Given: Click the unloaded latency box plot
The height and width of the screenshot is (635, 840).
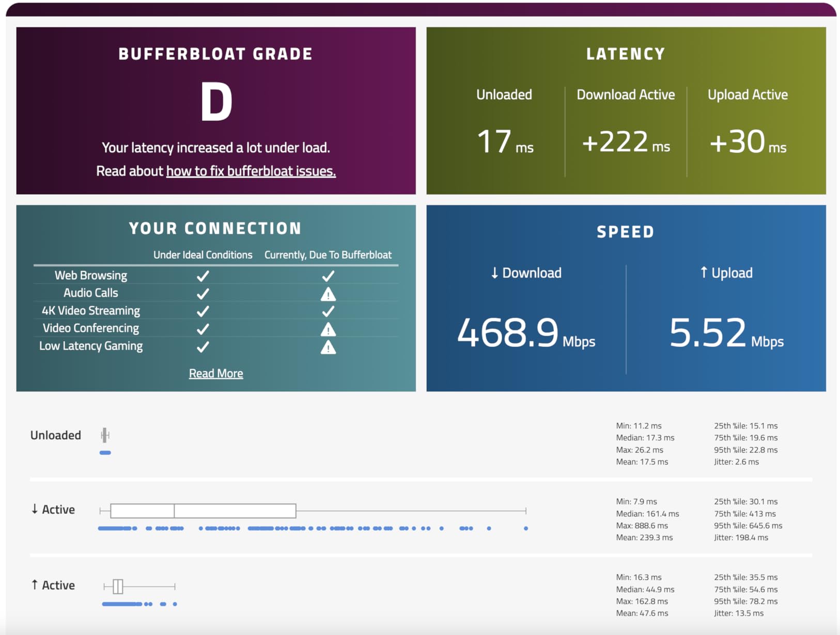Looking at the screenshot, I should (x=105, y=435).
